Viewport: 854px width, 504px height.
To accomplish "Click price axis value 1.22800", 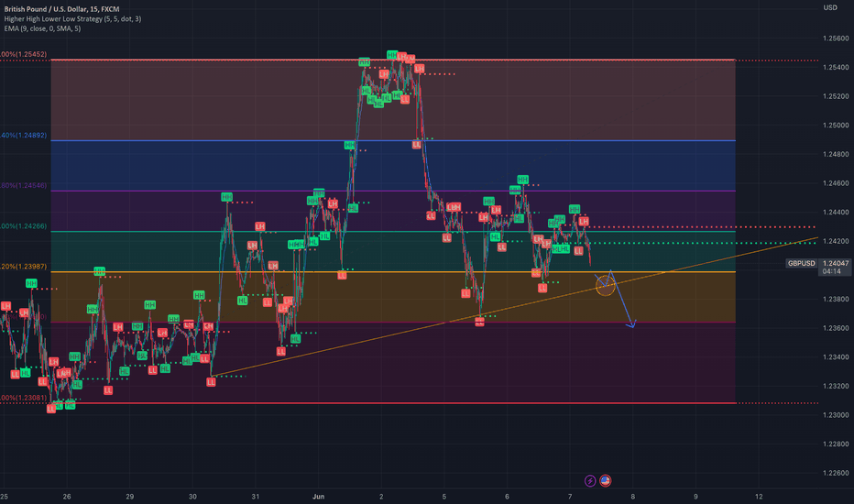I will point(836,444).
